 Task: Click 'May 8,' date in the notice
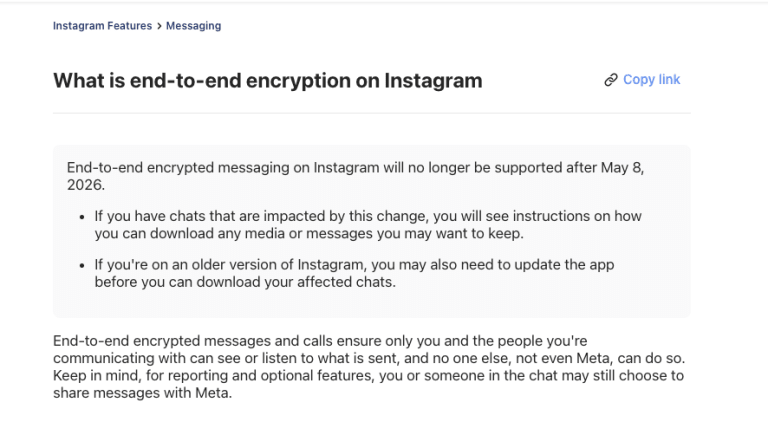coord(624,168)
